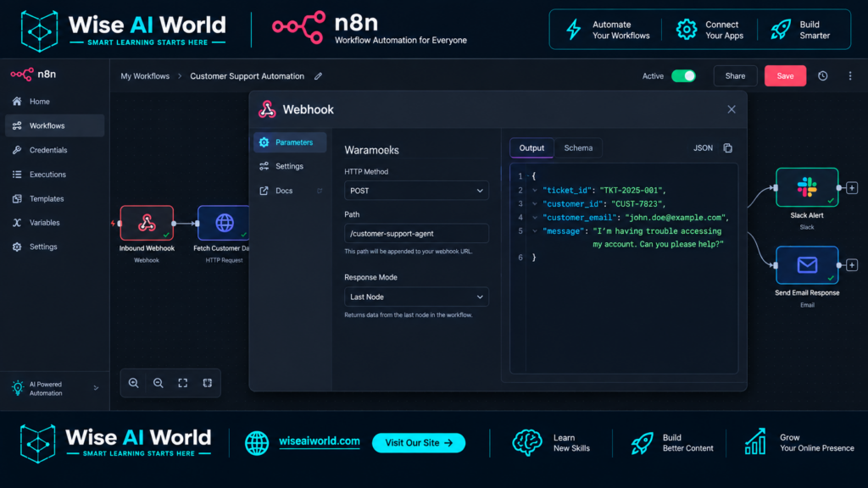Screen dimensions: 868x488
Task: Click the n8n logo in top banner
Action: click(298, 27)
